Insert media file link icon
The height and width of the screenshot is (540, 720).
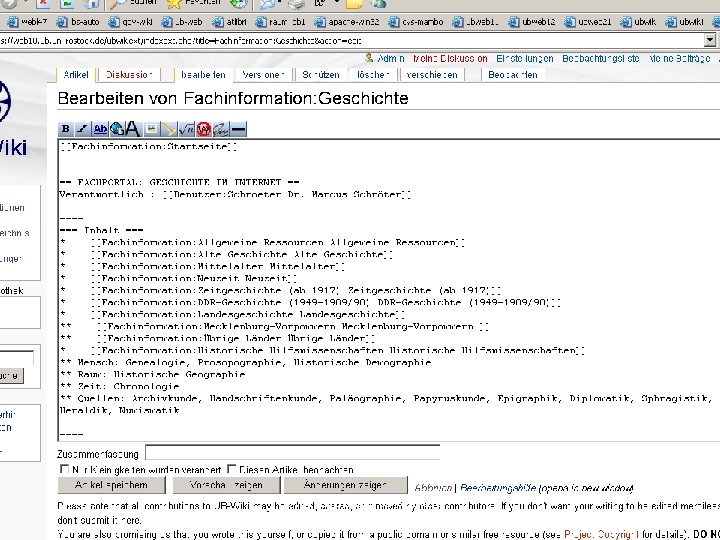click(x=169, y=129)
